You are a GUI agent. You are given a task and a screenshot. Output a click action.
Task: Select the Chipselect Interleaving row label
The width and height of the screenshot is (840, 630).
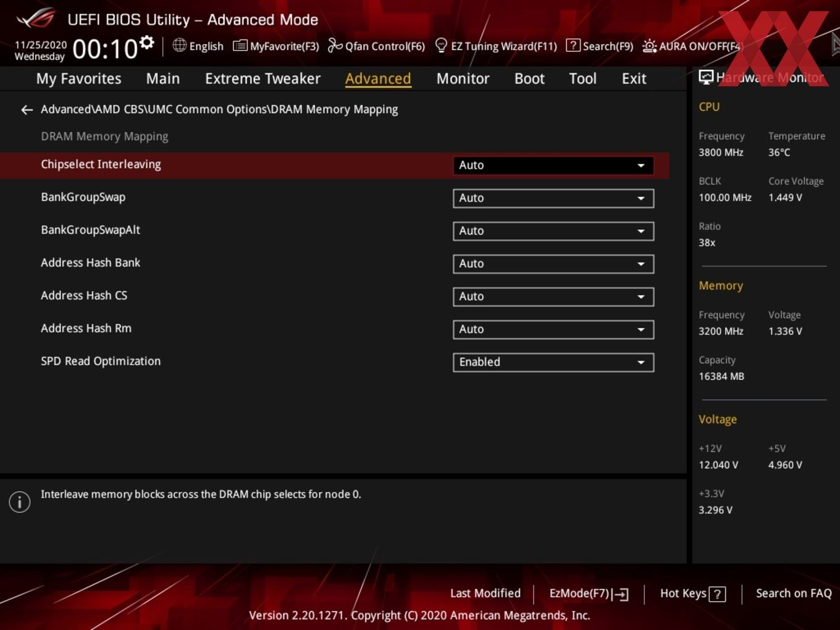click(101, 164)
